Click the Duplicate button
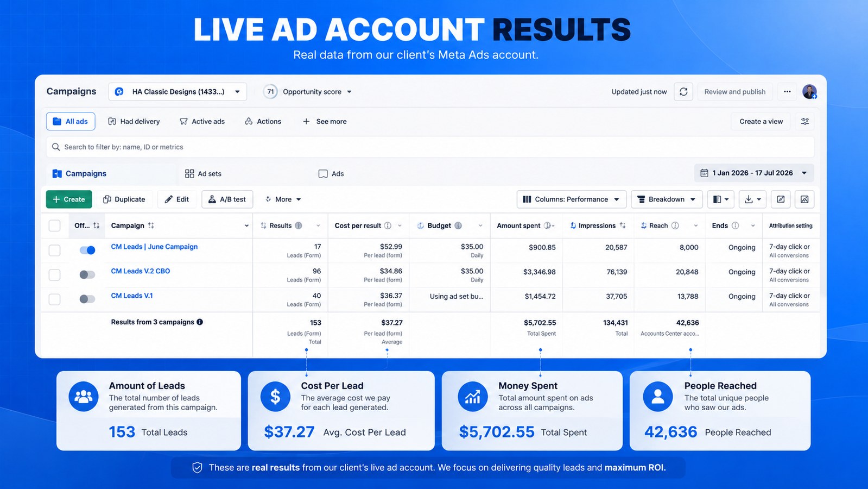 (x=124, y=199)
